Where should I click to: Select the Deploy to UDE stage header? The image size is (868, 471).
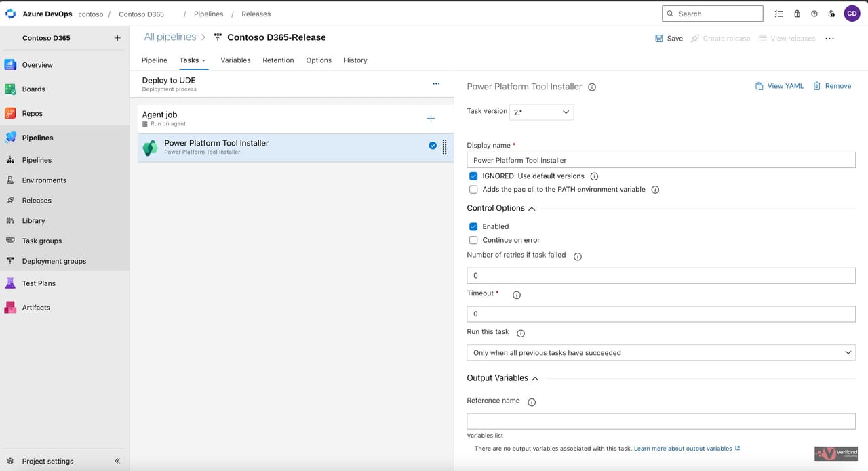[x=292, y=84]
